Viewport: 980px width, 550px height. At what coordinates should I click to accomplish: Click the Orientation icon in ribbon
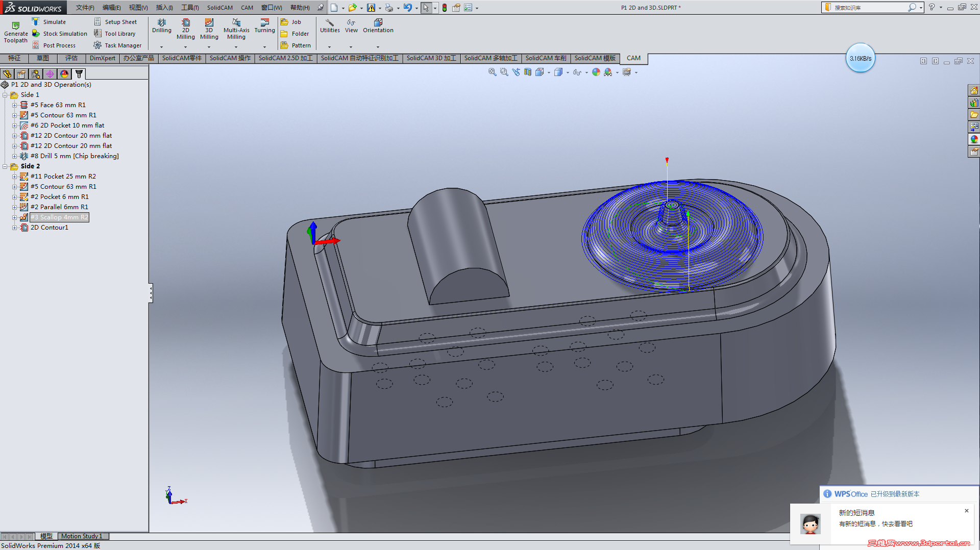point(378,22)
